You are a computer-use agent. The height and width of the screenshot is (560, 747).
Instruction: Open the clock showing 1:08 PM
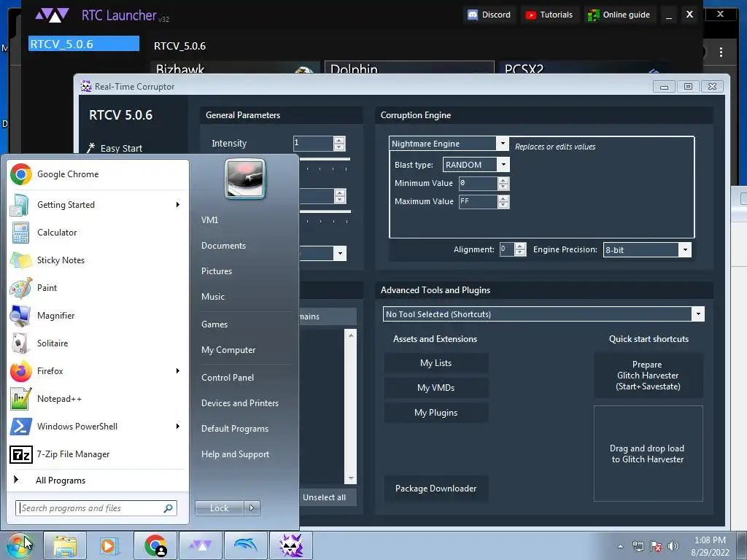(x=710, y=546)
